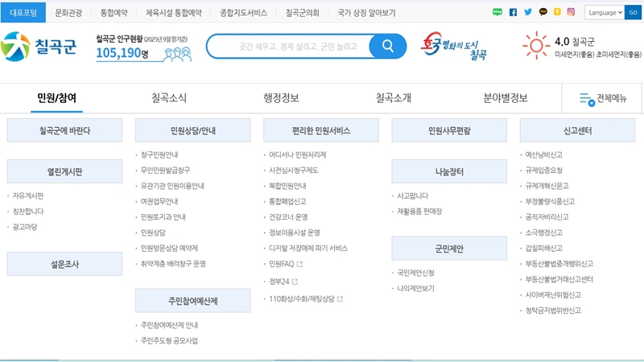Click the 신고센터 heading button
644x362 pixels.
pyautogui.click(x=577, y=130)
